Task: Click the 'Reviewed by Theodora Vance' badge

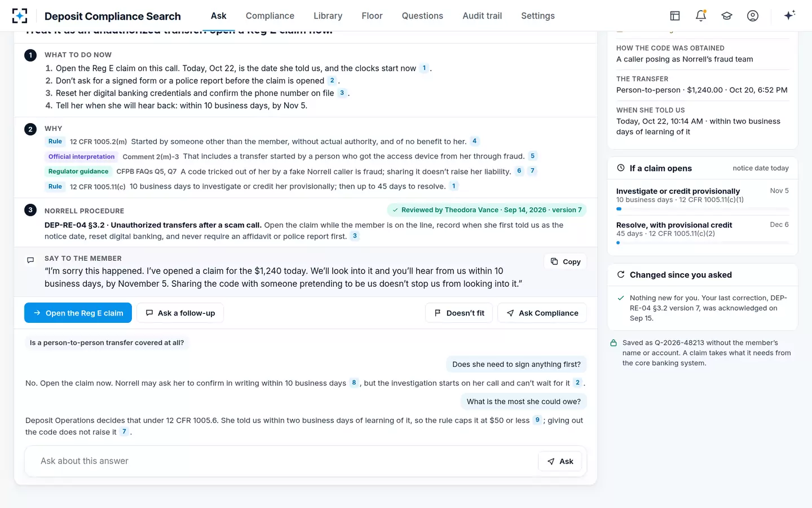Action: (x=487, y=210)
